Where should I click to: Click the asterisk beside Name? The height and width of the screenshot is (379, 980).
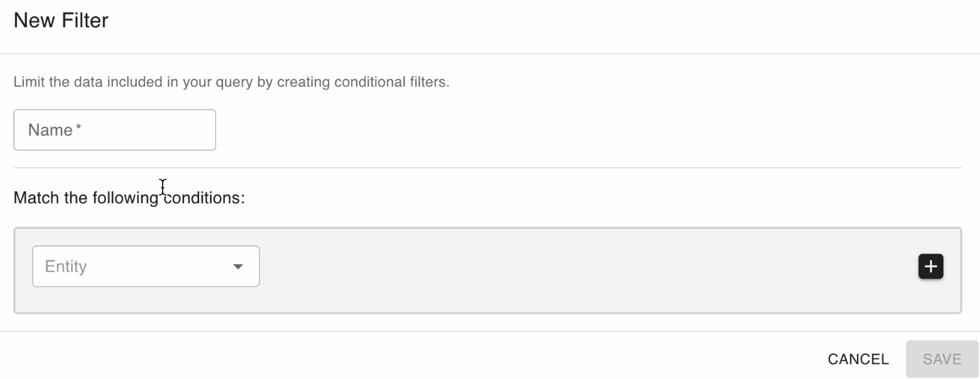tap(79, 129)
